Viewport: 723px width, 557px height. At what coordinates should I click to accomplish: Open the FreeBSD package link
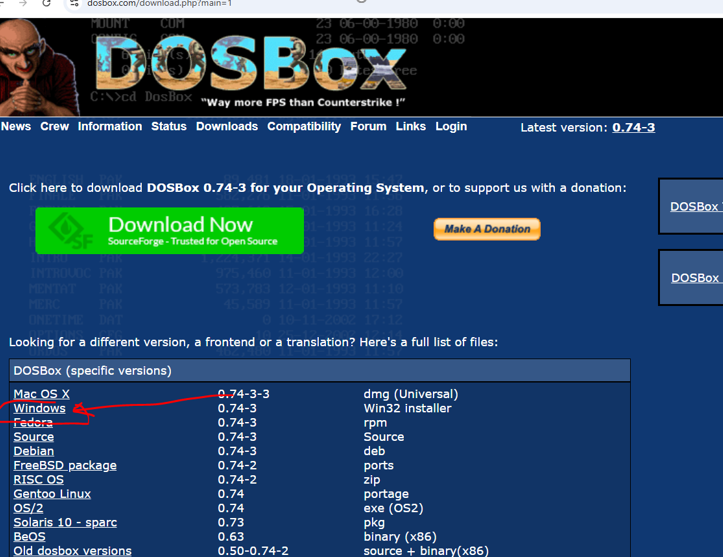point(65,466)
